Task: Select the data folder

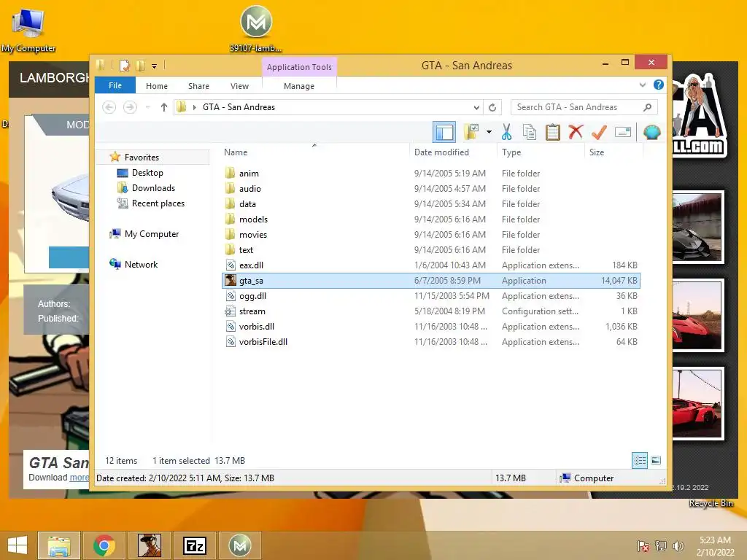Action: pos(431,204)
